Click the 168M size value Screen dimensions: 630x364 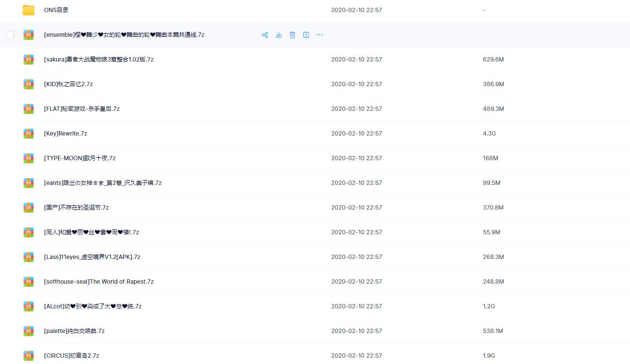(x=491, y=158)
